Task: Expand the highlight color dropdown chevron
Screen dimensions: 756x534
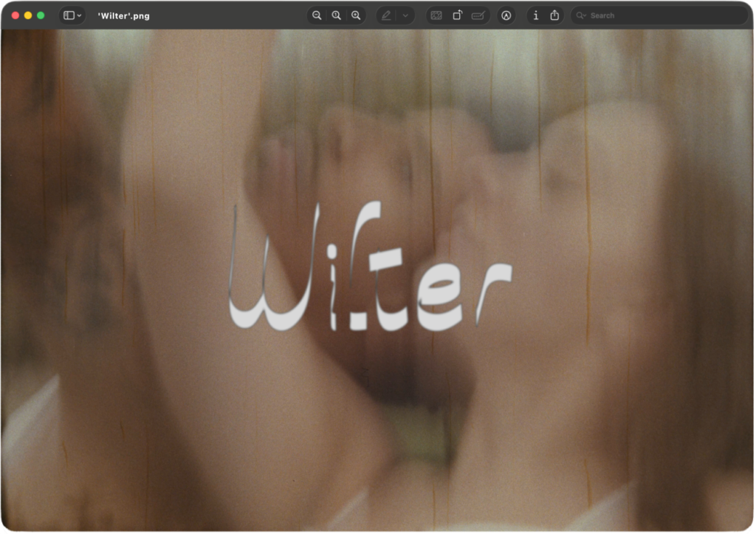Action: point(405,16)
